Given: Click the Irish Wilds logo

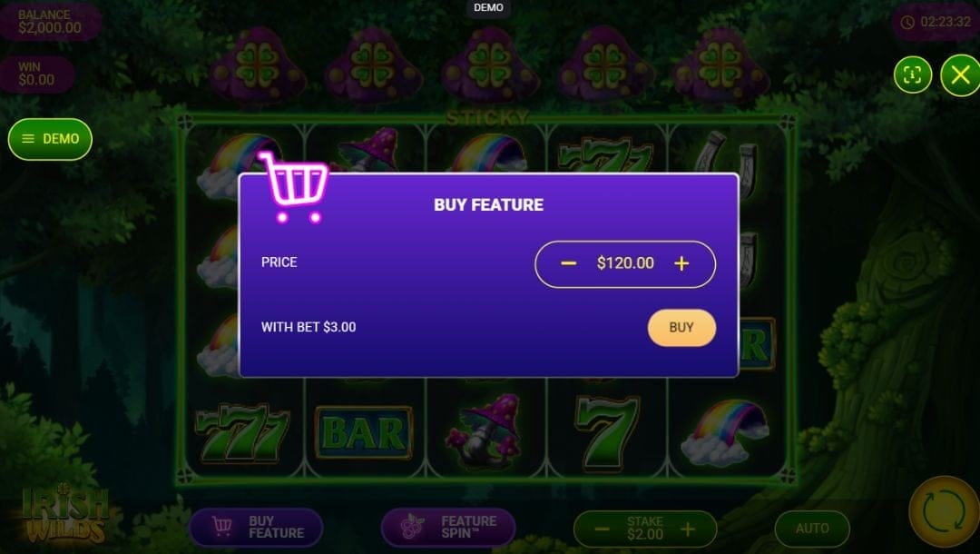Looking at the screenshot, I should click(65, 515).
